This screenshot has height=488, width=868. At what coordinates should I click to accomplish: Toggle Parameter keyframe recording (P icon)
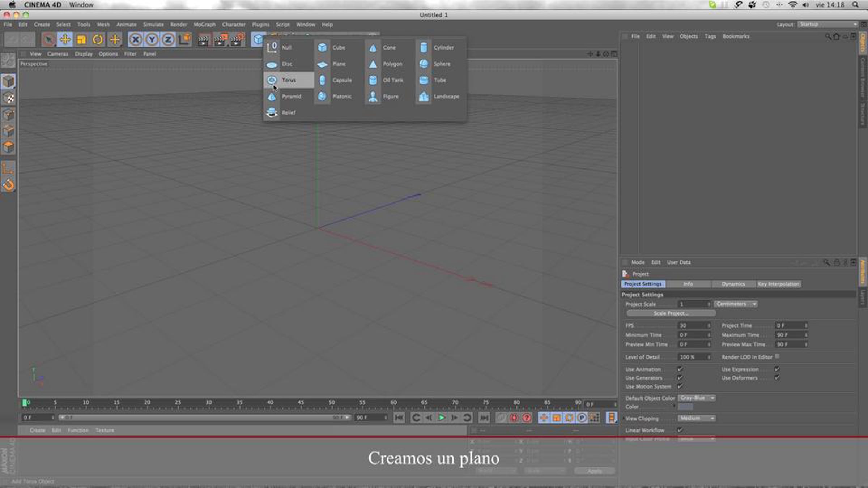[x=582, y=418]
